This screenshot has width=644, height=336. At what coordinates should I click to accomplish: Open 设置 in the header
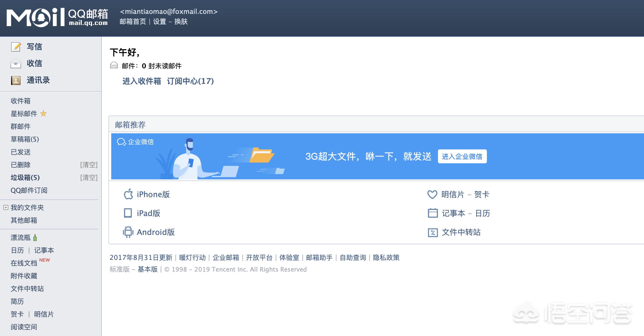pos(160,22)
